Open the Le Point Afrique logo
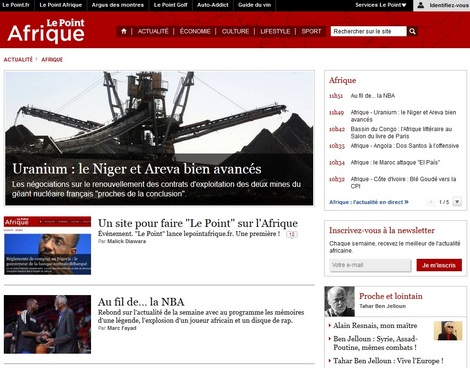 tap(46, 31)
